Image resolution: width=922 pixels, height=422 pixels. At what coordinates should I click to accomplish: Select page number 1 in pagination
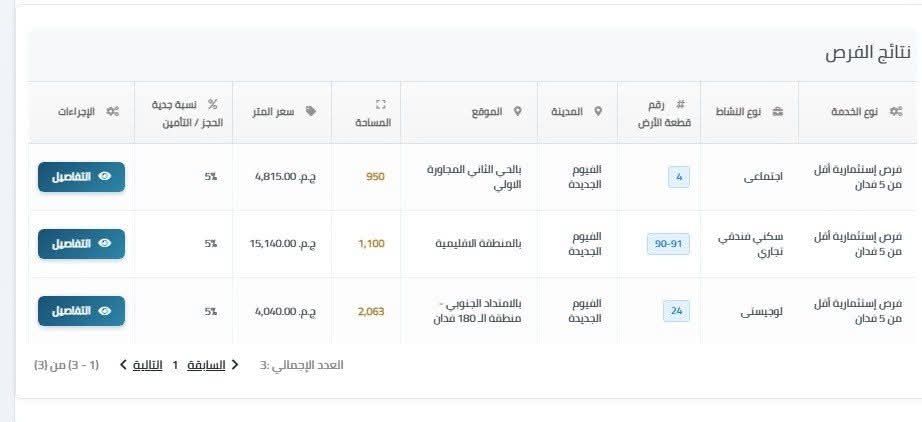tap(175, 365)
